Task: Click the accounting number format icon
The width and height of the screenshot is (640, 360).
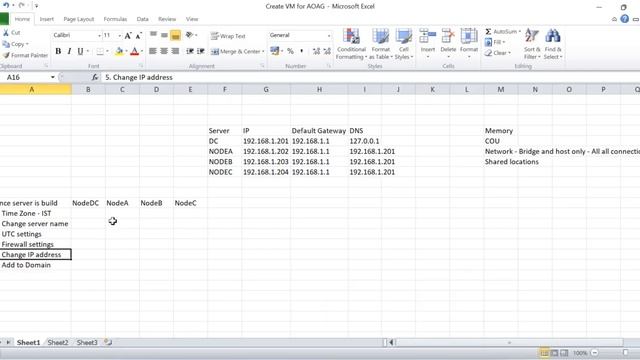Action: (x=275, y=51)
